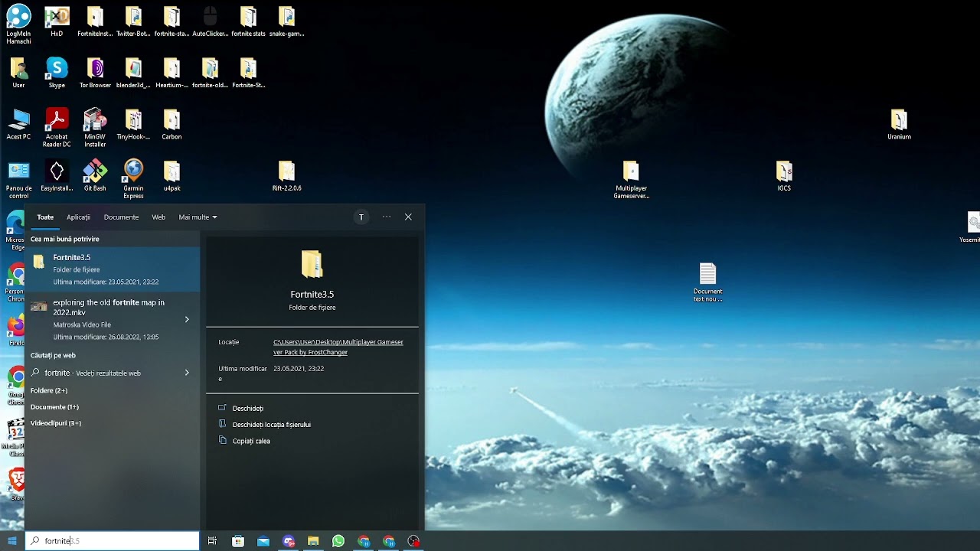Open File Explorer from the taskbar
This screenshot has height=551, width=980.
(x=313, y=541)
